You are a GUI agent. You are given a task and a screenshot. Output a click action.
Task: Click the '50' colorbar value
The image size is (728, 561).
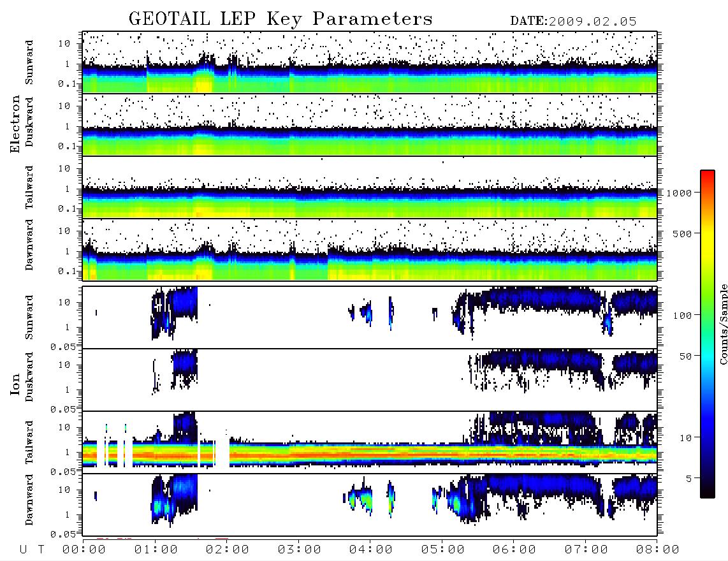(686, 356)
